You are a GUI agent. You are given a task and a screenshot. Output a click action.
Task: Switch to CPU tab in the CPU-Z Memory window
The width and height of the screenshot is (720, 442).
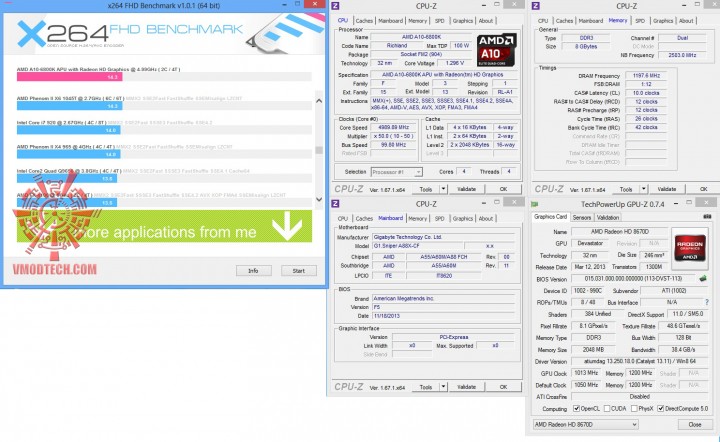(543, 21)
